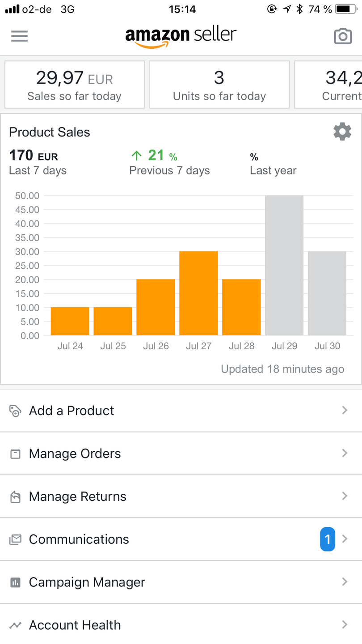Select the gray Jul 29 bar

284,265
